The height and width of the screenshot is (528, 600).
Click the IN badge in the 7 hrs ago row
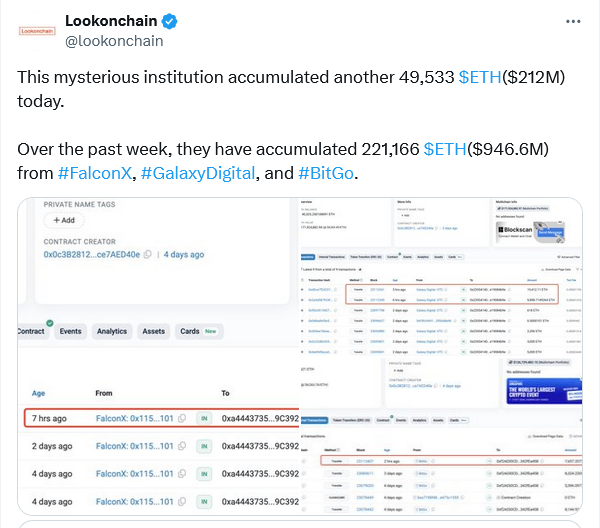[x=203, y=419]
